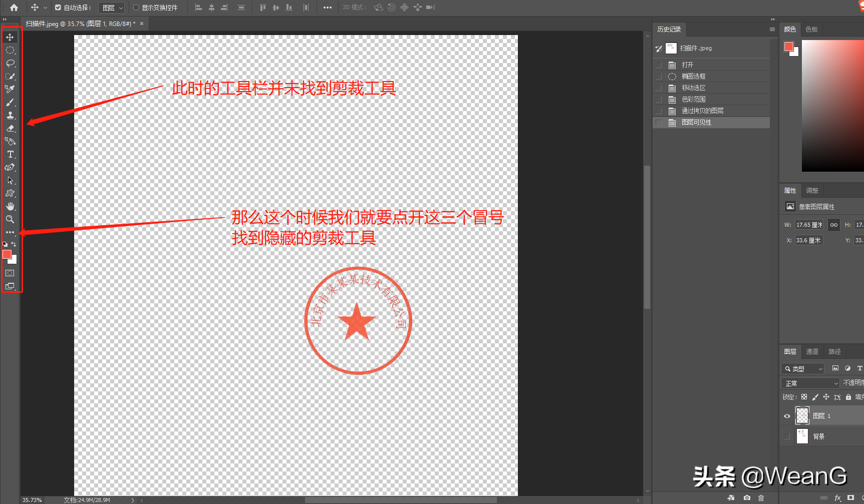Viewport: 864px width, 504px height.
Task: Toggle Quick Mask mode
Action: pos(10,273)
